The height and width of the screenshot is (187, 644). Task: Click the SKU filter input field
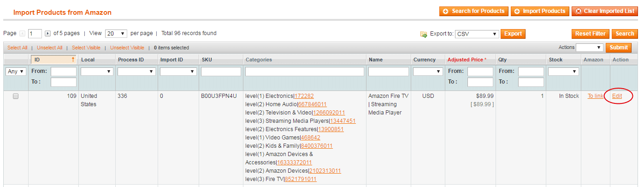click(221, 72)
